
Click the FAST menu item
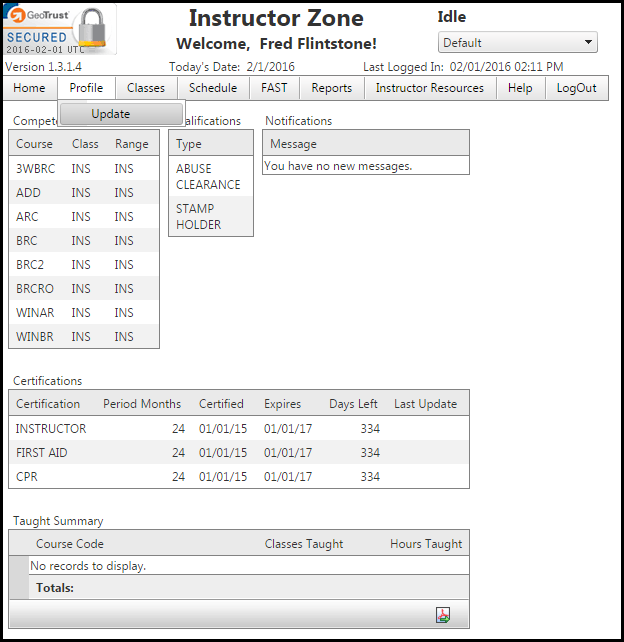click(274, 88)
